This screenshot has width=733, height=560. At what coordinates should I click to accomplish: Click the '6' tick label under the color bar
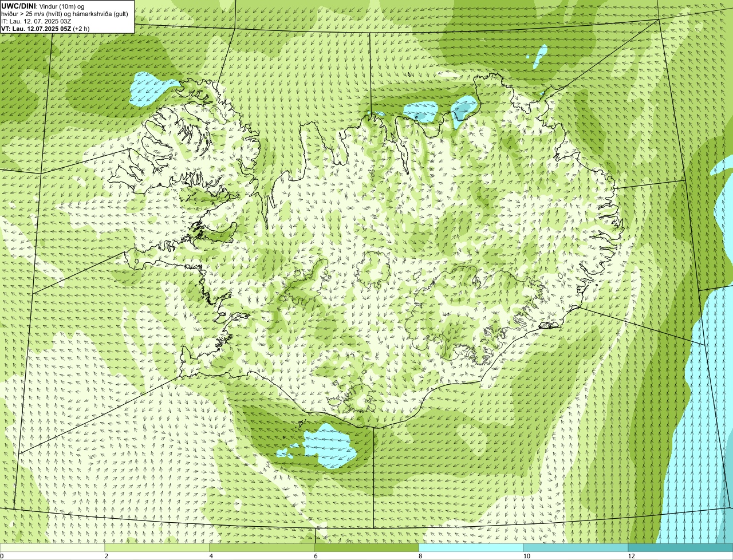pyautogui.click(x=316, y=556)
